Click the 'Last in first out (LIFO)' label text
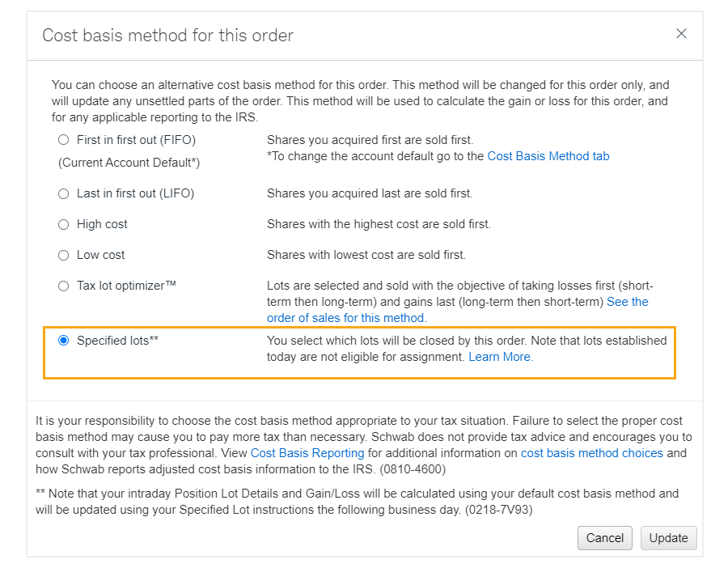 135,193
